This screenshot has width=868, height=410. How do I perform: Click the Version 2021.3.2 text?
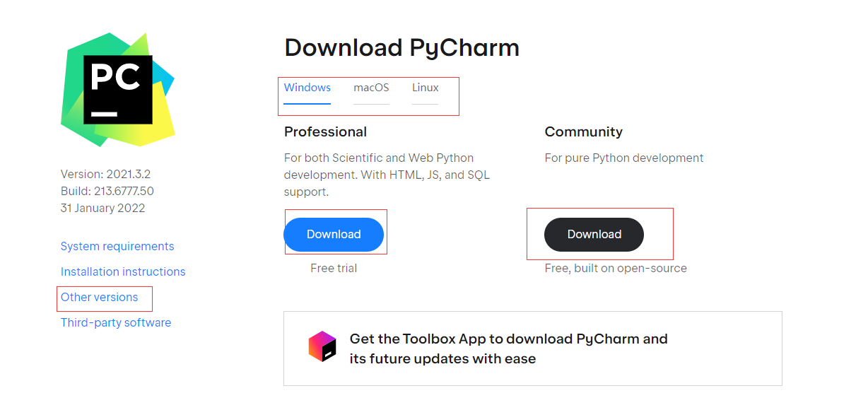pos(105,175)
